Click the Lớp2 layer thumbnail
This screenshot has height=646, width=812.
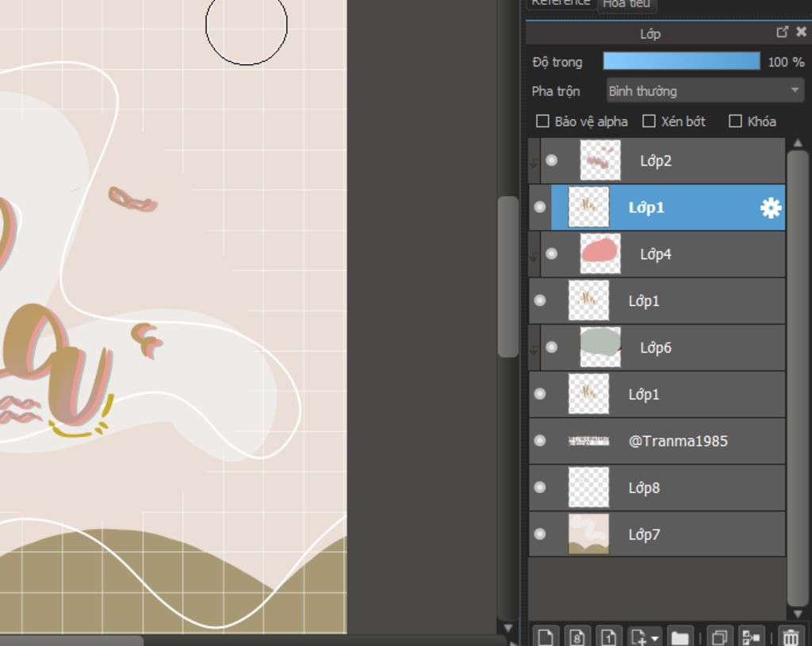pos(600,160)
